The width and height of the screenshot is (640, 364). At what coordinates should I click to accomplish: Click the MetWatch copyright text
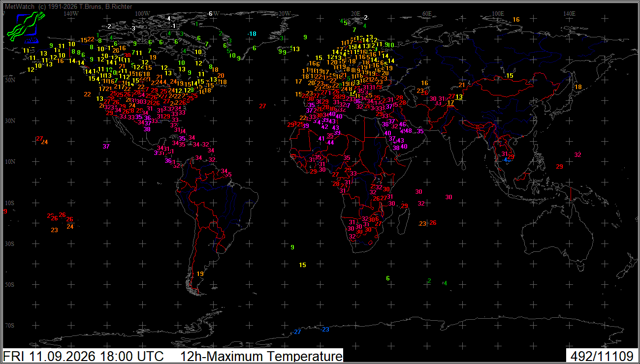pyautogui.click(x=68, y=7)
